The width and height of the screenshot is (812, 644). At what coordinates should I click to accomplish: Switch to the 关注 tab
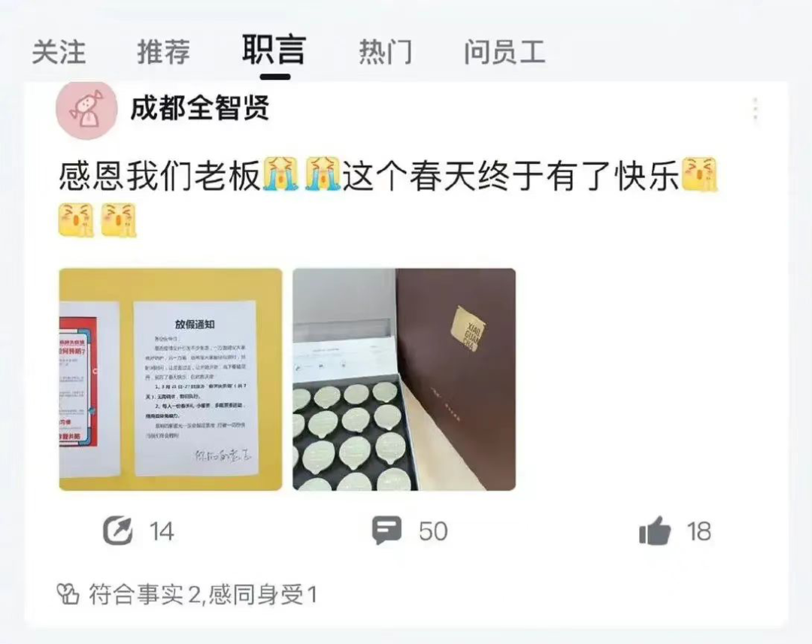coord(59,53)
